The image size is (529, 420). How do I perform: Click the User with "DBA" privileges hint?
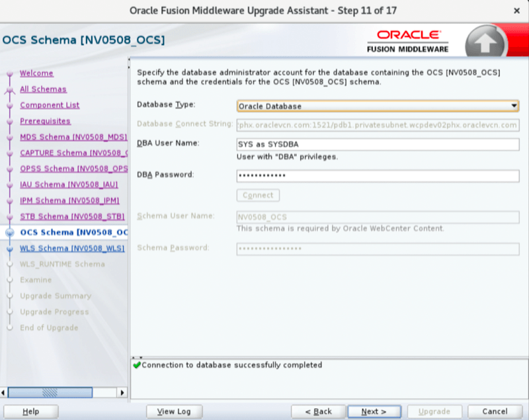pyautogui.click(x=287, y=157)
